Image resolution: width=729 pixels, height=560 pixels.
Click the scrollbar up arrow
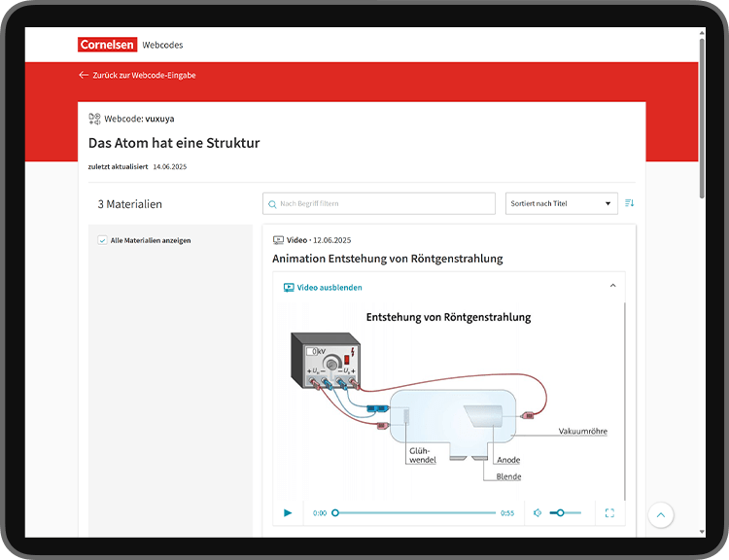click(x=702, y=33)
